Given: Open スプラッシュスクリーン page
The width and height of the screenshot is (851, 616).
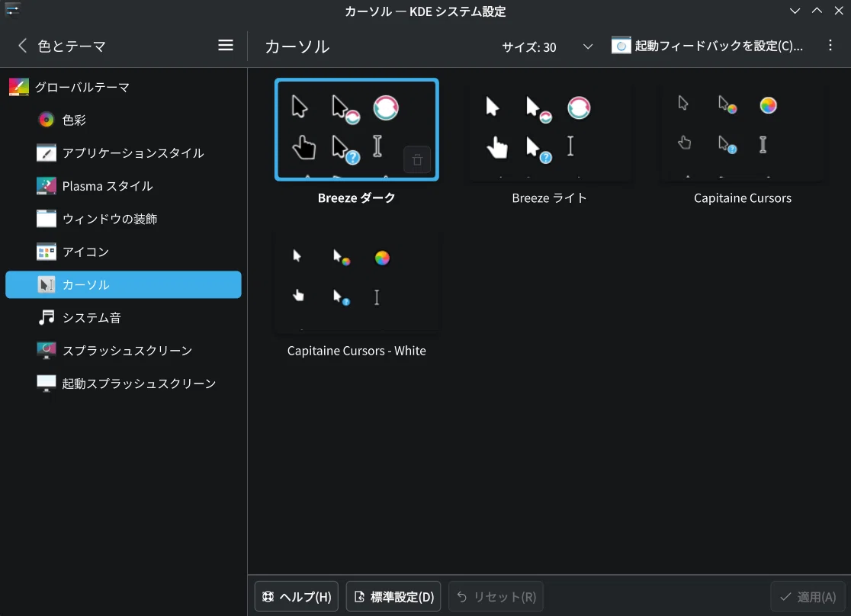Looking at the screenshot, I should (x=124, y=351).
